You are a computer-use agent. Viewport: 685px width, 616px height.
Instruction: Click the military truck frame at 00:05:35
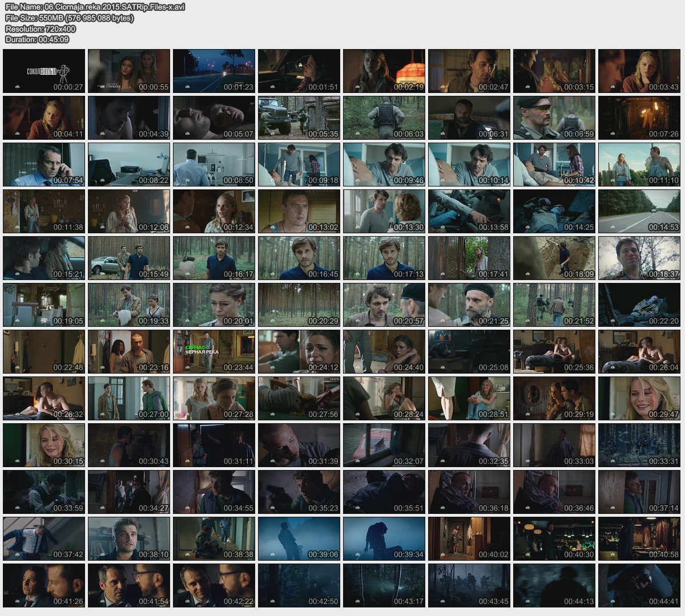[x=299, y=117]
